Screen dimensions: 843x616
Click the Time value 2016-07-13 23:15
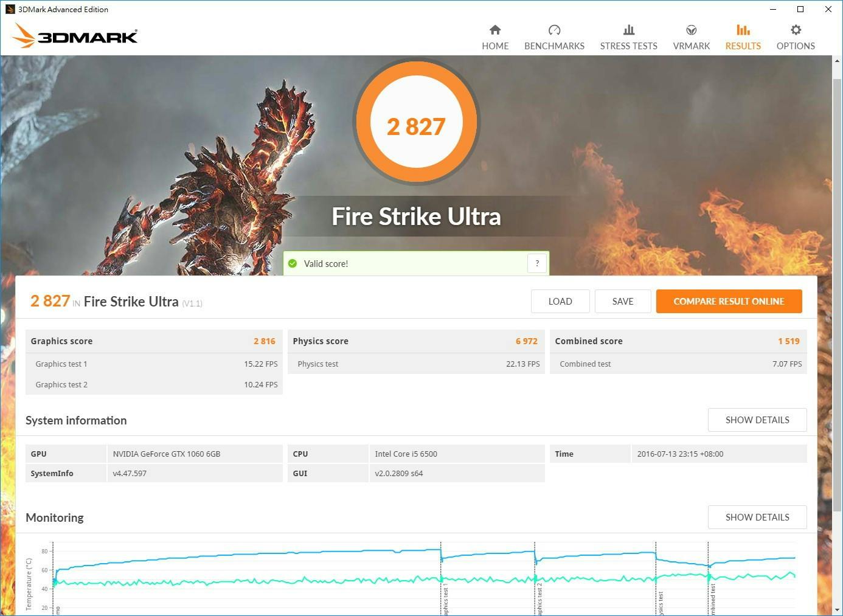point(680,454)
